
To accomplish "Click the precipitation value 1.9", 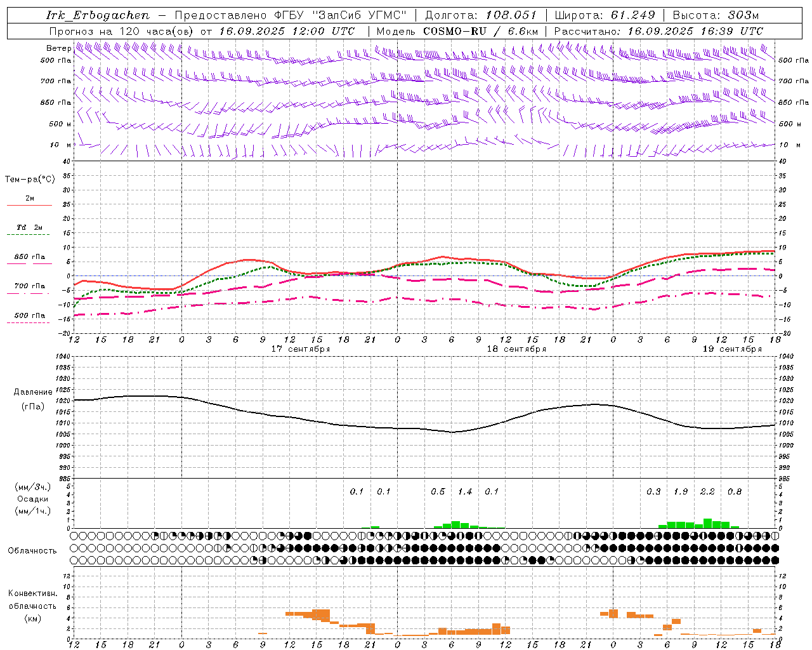I will coord(681,491).
